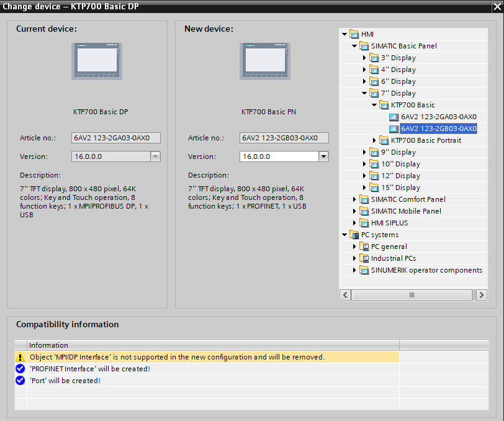Click the SIMATIC Comfort Panel folder icon
The width and height of the screenshot is (504, 421).
[x=364, y=199]
